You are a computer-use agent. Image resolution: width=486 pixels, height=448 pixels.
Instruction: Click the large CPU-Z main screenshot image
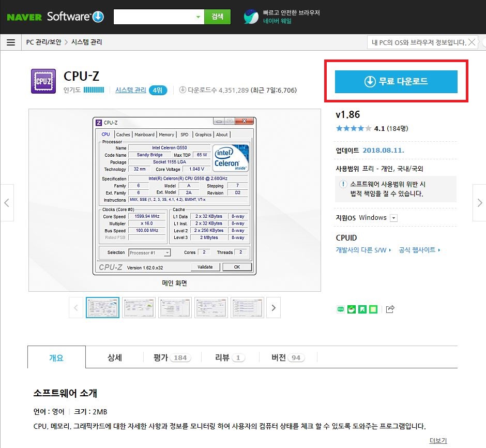175,196
